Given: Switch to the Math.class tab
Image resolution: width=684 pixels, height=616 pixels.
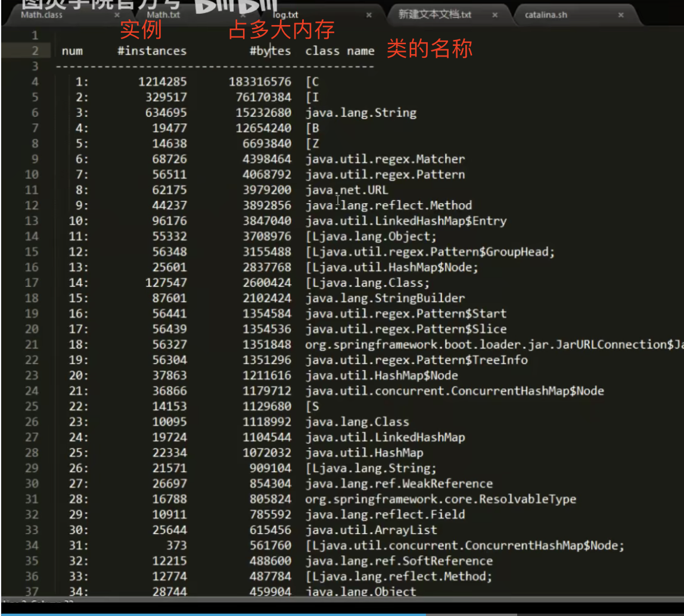Looking at the screenshot, I should (x=42, y=15).
